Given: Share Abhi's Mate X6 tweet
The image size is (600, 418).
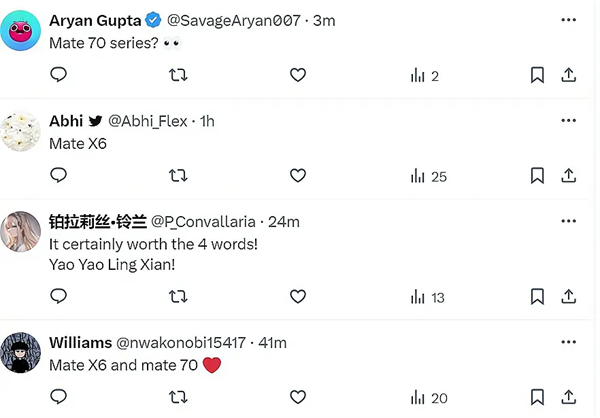Looking at the screenshot, I should point(569,176).
